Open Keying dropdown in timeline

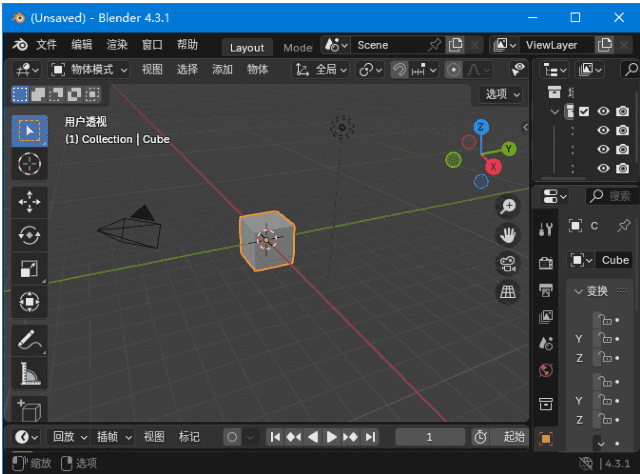(x=114, y=437)
